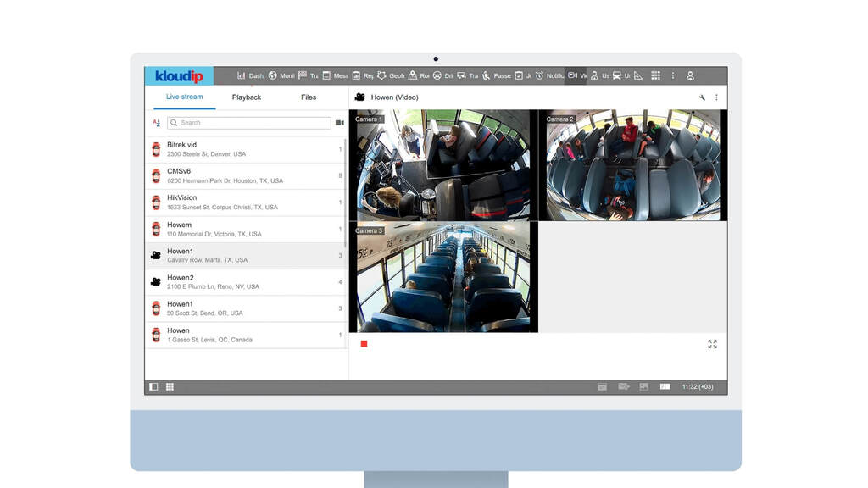The image size is (868, 488).
Task: Sort unit list alphabetically with A-Z icon
Action: tap(157, 123)
